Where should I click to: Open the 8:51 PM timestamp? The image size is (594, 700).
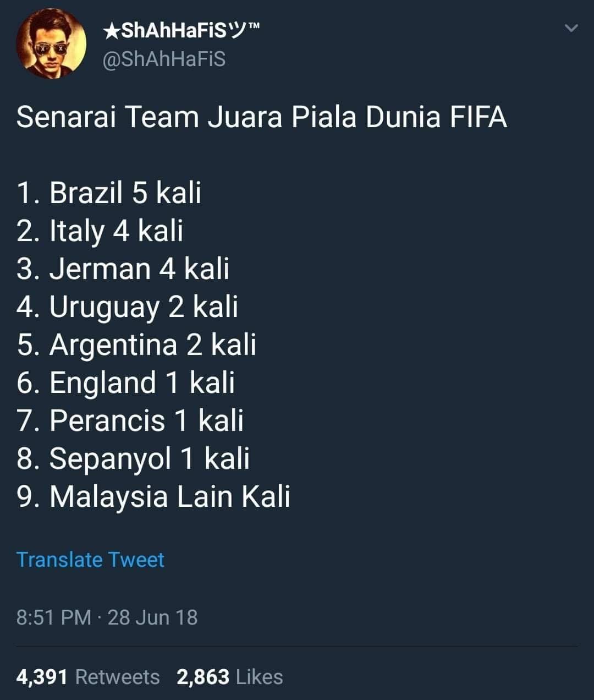(x=54, y=617)
